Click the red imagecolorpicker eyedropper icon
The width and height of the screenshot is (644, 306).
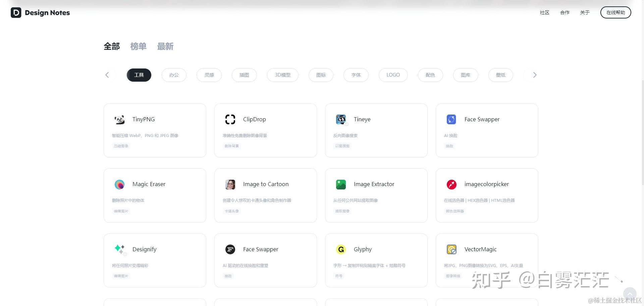point(451,184)
